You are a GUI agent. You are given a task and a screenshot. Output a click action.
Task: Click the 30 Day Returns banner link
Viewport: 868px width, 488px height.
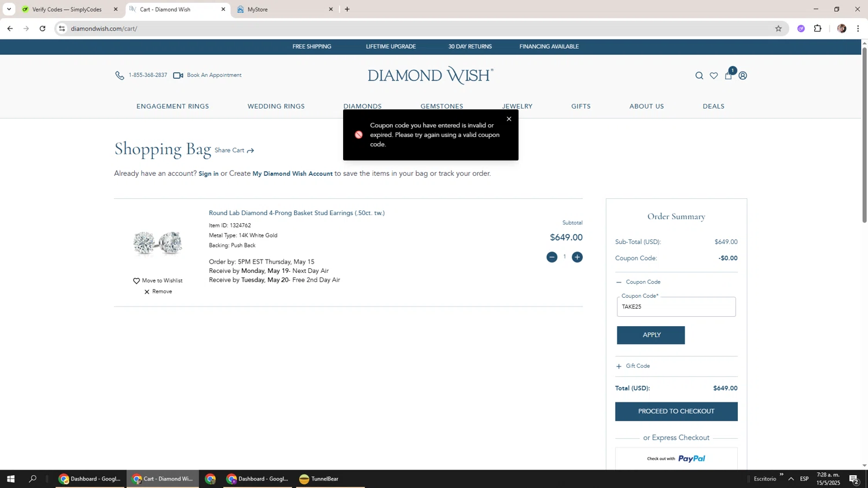(x=470, y=47)
